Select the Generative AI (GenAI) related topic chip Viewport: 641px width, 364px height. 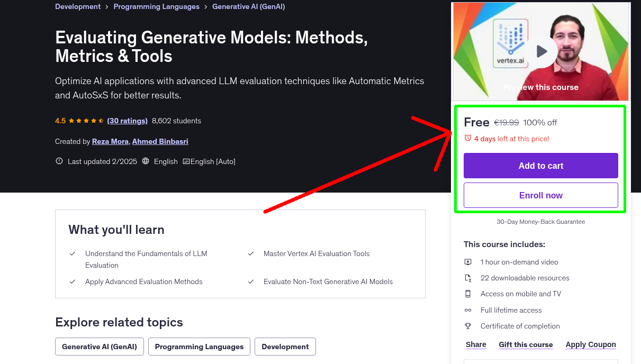click(100, 347)
